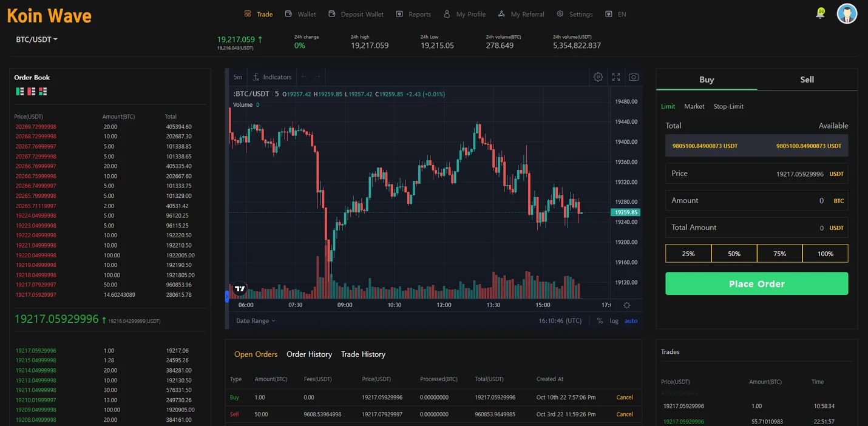
Task: Cancel the Sell 50.00 open order
Action: point(625,414)
